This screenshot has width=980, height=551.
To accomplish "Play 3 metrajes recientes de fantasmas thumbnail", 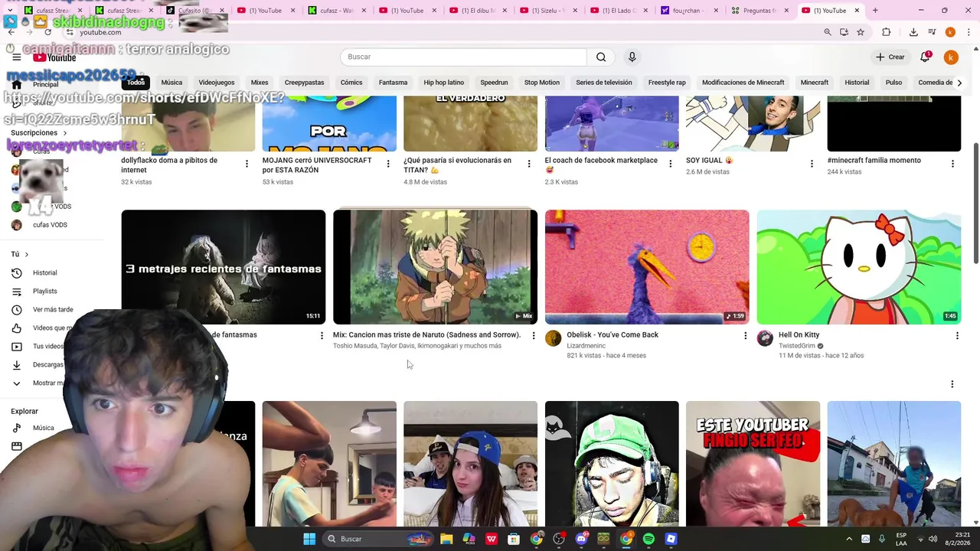I will pos(224,267).
